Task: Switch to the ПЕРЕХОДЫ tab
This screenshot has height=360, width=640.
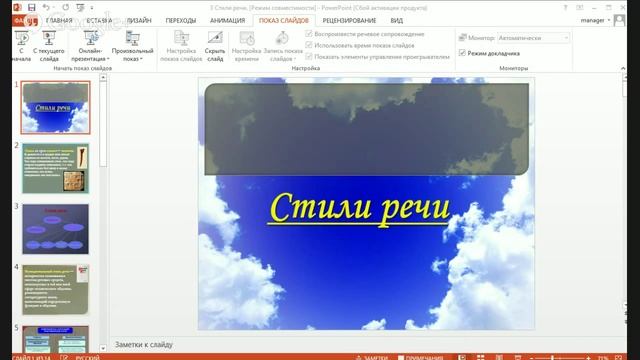Action: [181, 20]
